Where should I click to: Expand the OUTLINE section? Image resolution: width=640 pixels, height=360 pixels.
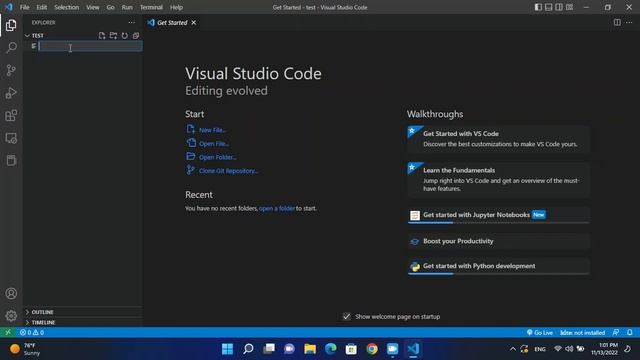coord(83,312)
